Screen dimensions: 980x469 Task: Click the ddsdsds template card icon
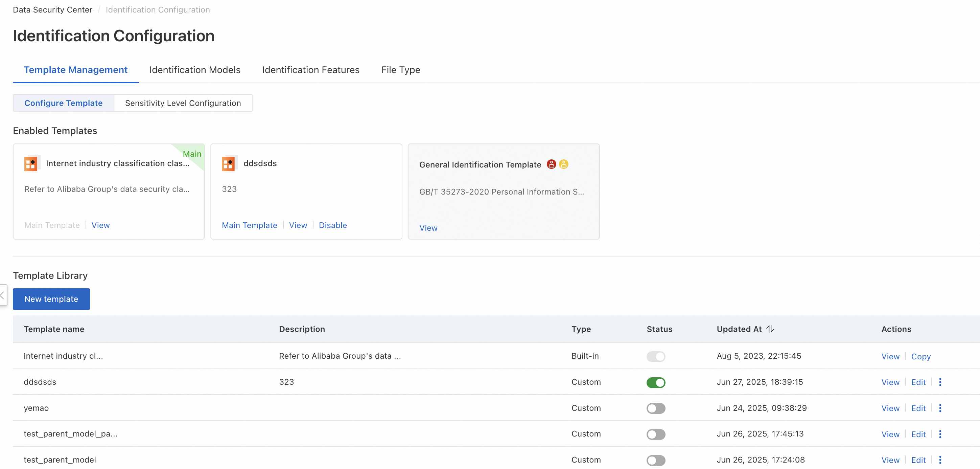click(x=229, y=163)
